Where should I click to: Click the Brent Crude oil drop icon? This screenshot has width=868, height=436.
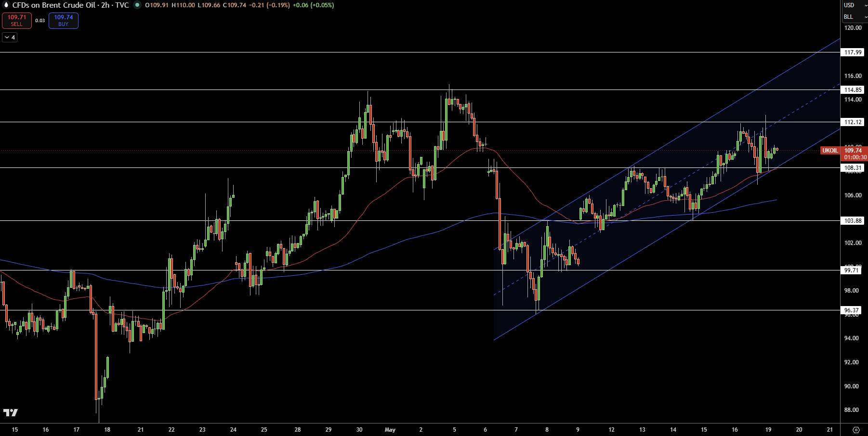pos(6,5)
